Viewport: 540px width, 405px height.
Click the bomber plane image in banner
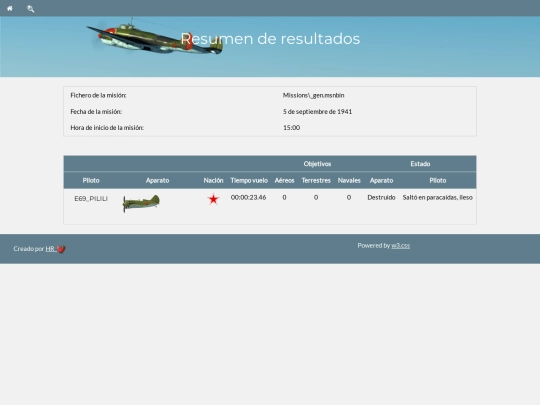[155, 37]
